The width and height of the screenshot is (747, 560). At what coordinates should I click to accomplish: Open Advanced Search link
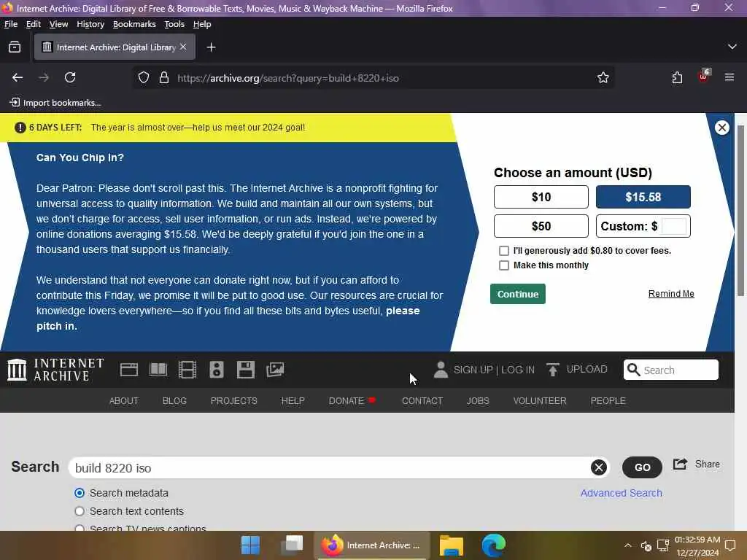[621, 493]
